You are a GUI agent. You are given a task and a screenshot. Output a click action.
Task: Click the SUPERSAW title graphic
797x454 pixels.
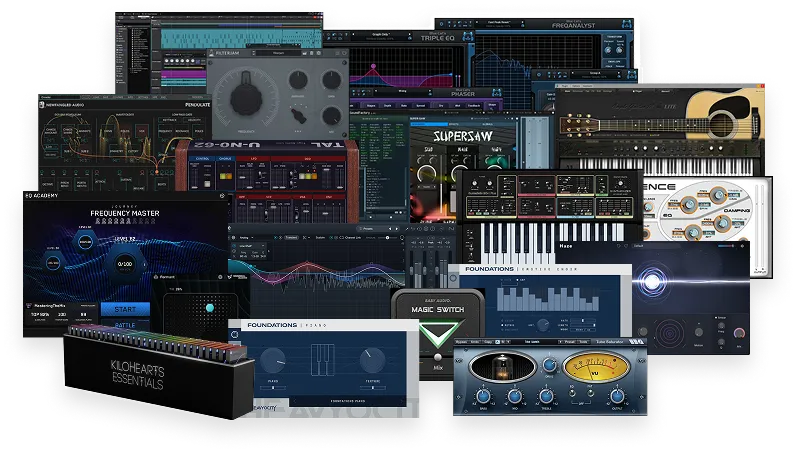[x=463, y=136]
